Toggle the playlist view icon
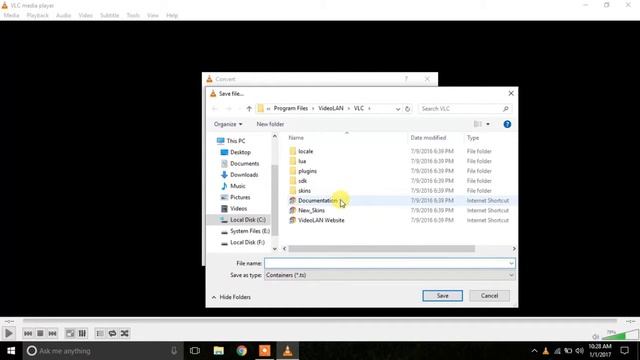The image size is (640, 360). click(x=100, y=333)
